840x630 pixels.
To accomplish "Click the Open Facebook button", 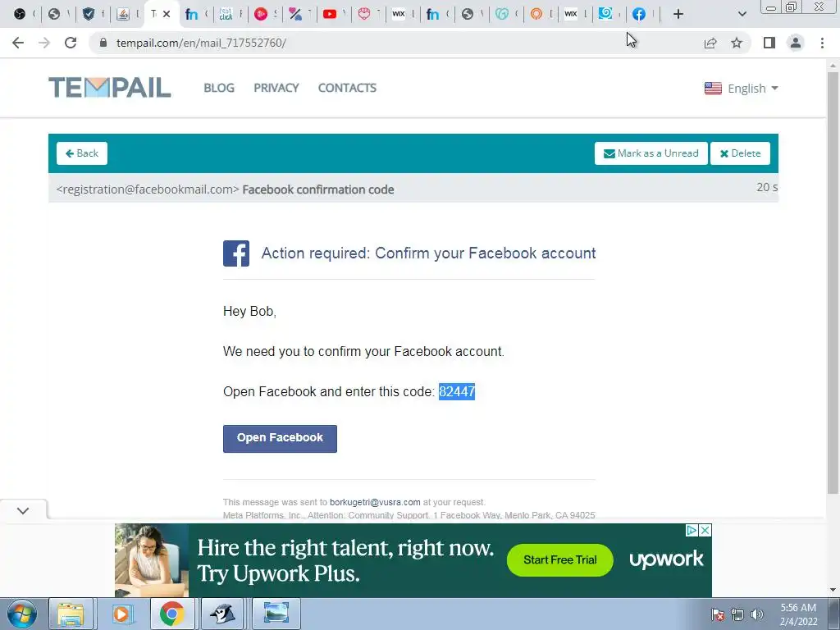I will 281,439.
